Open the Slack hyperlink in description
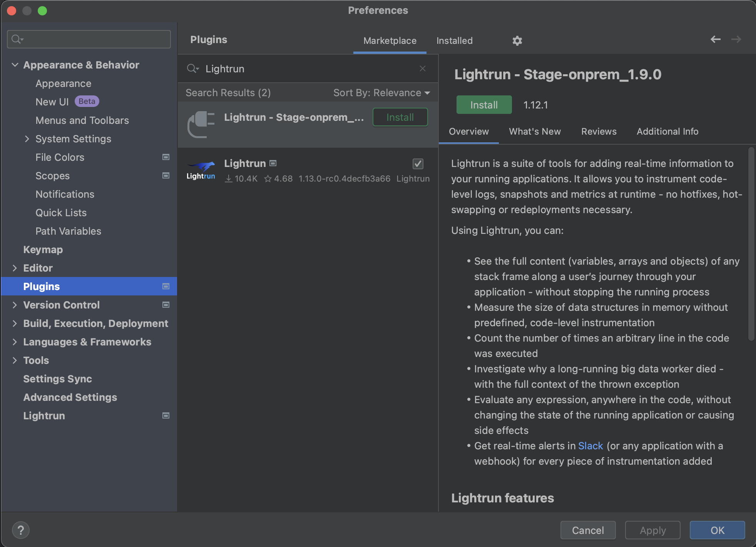The image size is (756, 547). click(x=590, y=446)
